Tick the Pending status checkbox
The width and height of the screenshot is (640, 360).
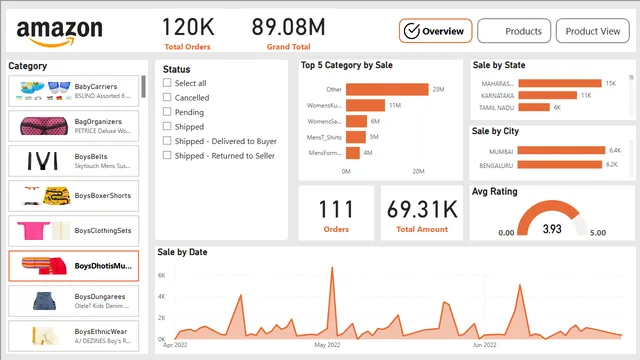[x=167, y=111]
